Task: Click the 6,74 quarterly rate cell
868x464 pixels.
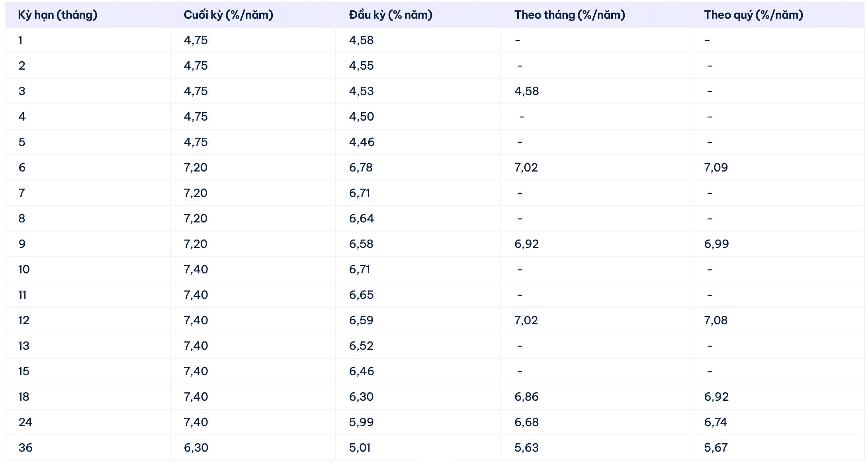Action: pos(716,422)
